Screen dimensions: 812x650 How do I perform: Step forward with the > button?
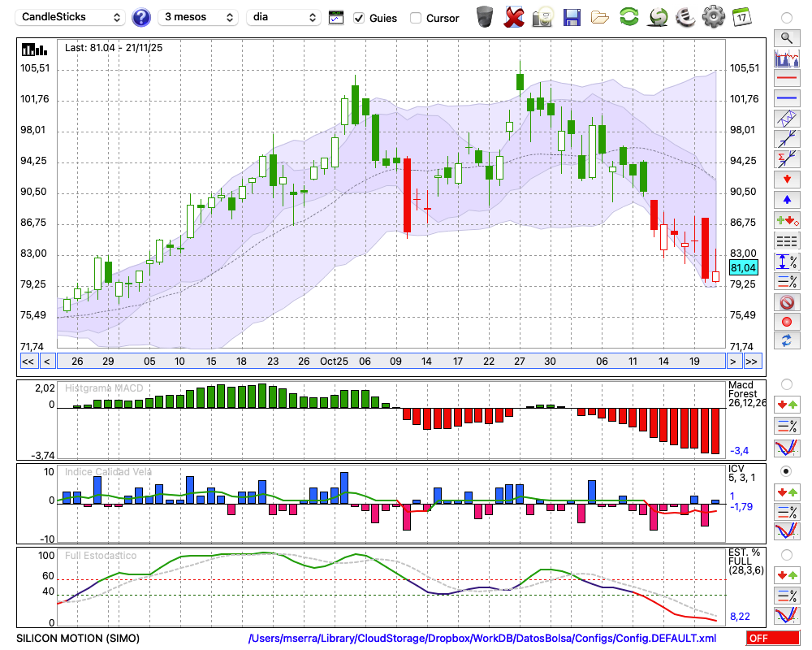point(732,362)
